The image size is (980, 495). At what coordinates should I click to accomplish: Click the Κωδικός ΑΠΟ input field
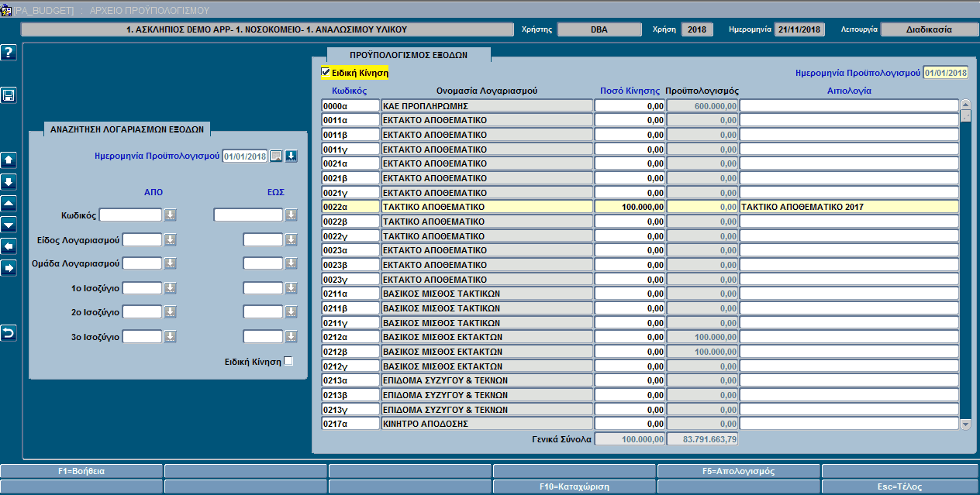tap(131, 215)
